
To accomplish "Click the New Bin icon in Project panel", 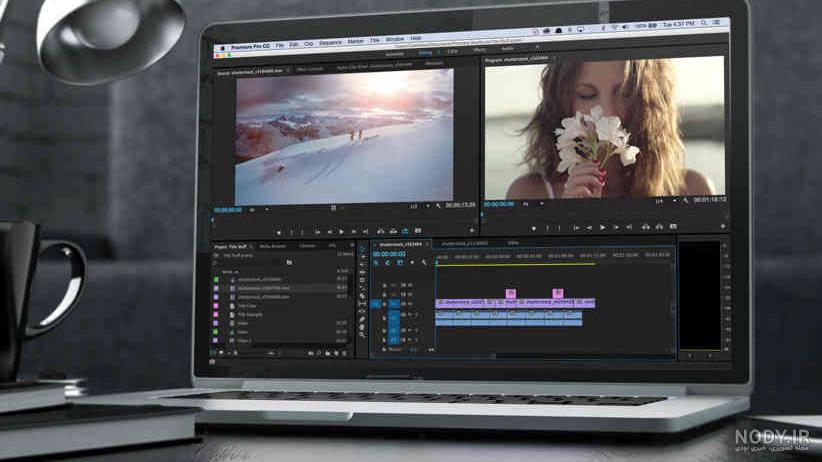I will tap(327, 353).
